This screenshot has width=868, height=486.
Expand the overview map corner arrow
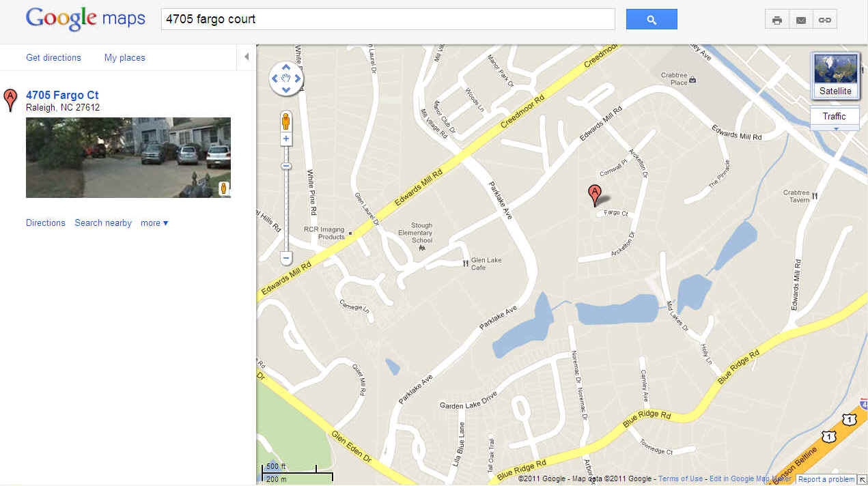(863, 480)
